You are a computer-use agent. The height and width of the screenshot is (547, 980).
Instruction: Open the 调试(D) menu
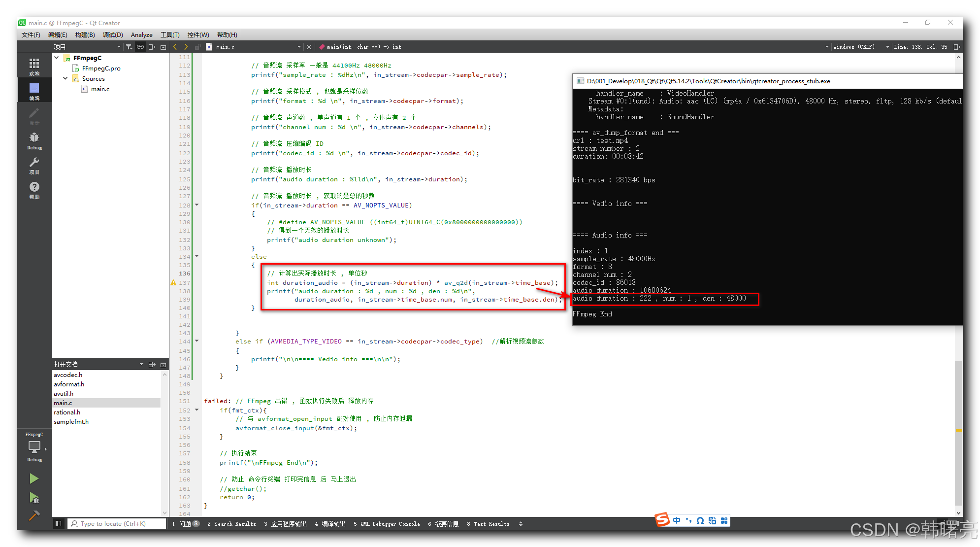point(113,35)
